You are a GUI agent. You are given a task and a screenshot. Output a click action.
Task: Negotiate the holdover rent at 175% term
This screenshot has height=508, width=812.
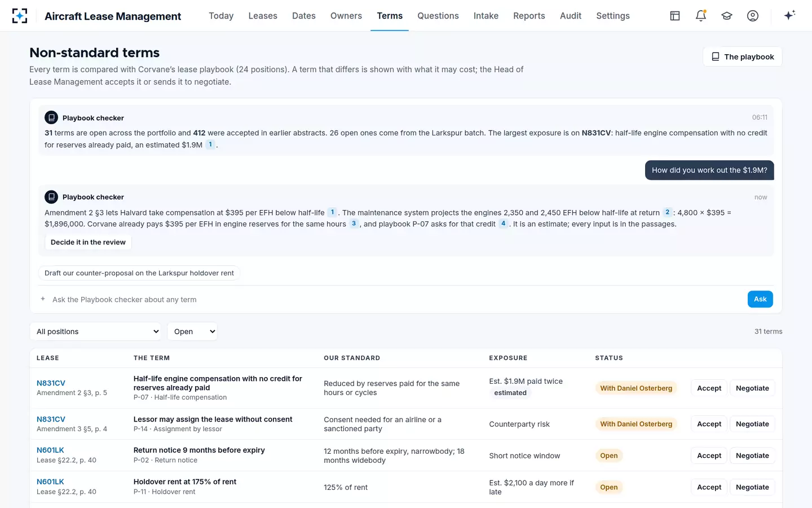(752, 487)
